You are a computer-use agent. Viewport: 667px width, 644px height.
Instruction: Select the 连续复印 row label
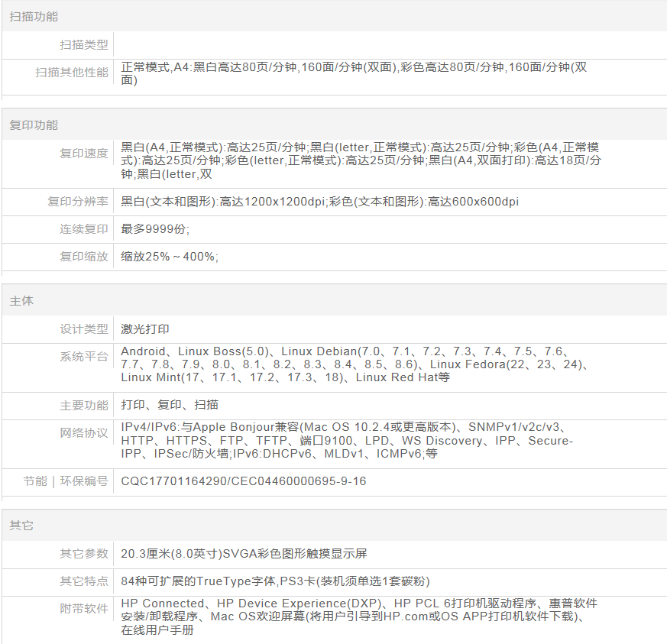click(x=84, y=229)
